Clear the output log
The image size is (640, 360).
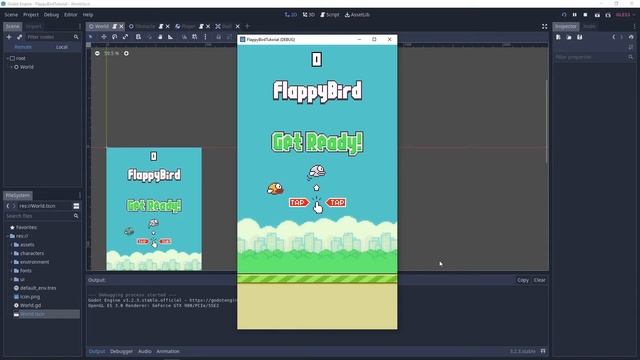[540, 280]
